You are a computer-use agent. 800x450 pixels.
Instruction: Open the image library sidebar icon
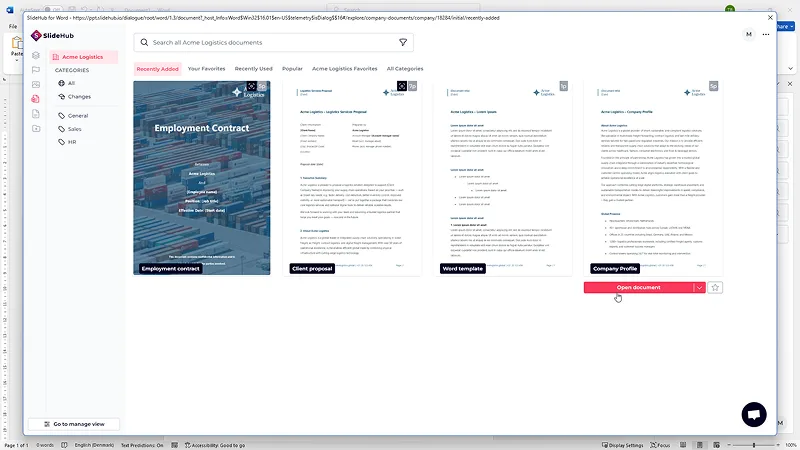click(36, 84)
